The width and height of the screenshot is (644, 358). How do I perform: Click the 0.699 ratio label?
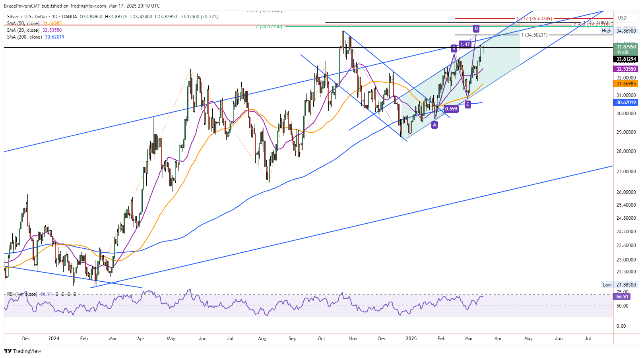(x=451, y=109)
